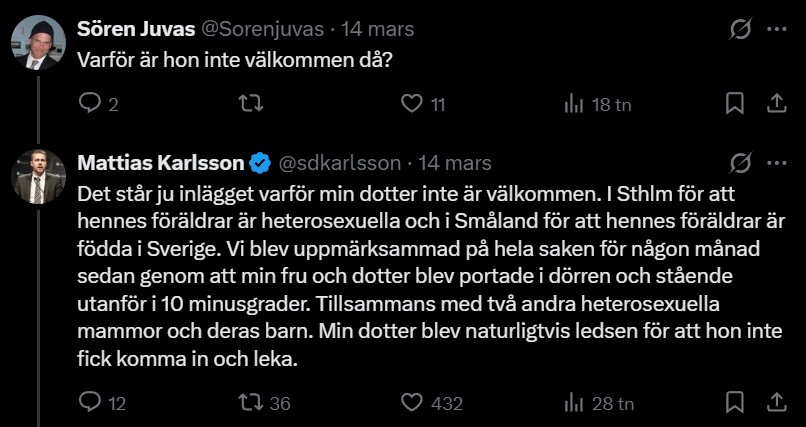Viewport: 806px width, 427px height.
Task: Share Sören Juvas's tweet
Action: tap(776, 103)
